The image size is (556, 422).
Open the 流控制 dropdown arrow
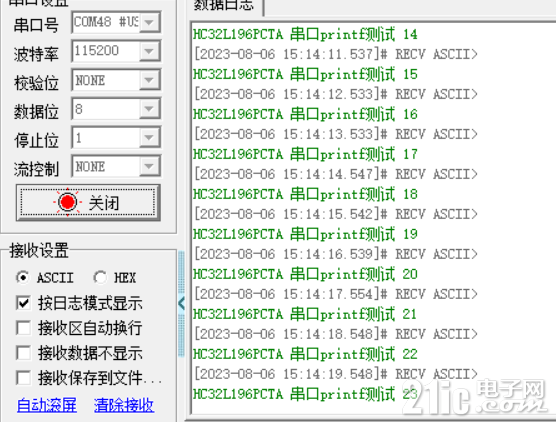tap(149, 166)
